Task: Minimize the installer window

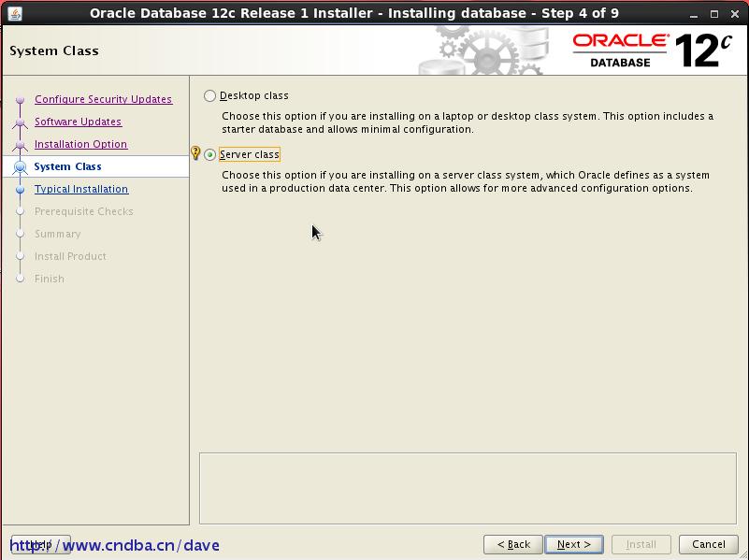Action: pyautogui.click(x=694, y=14)
